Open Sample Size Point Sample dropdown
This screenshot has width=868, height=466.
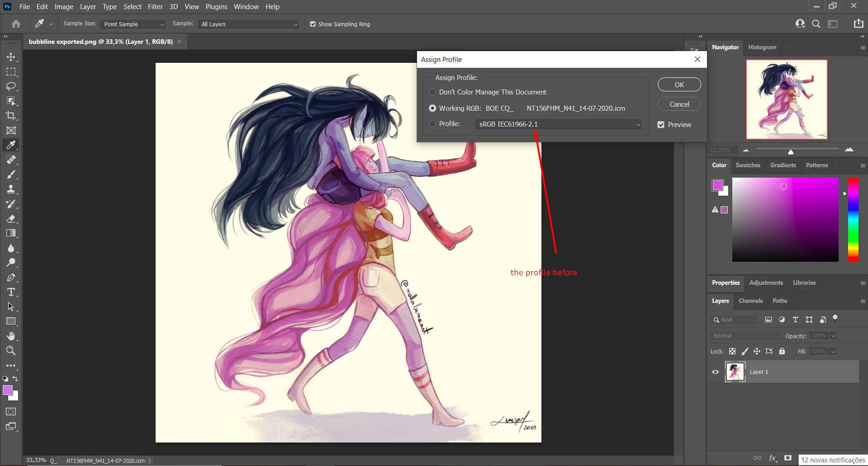[x=133, y=24]
